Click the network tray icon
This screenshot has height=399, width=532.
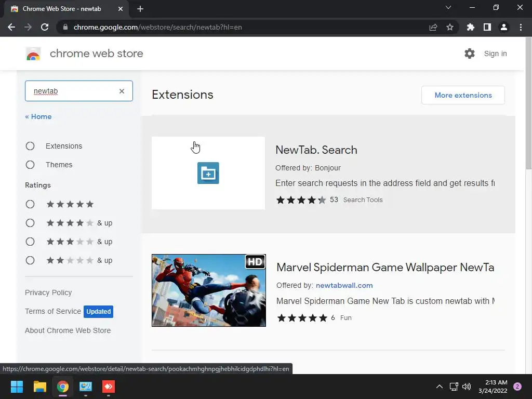(454, 387)
